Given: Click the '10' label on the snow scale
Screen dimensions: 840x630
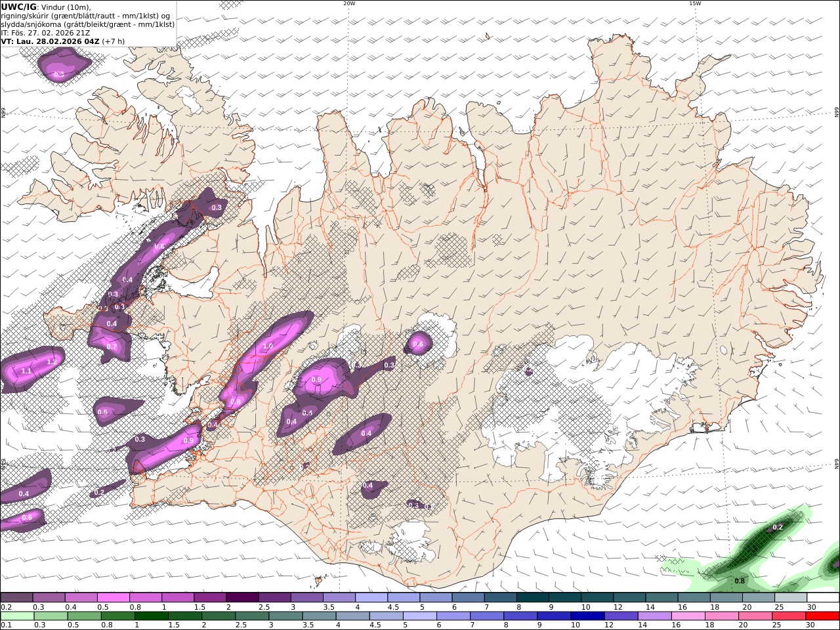Looking at the screenshot, I should pyautogui.click(x=585, y=607).
